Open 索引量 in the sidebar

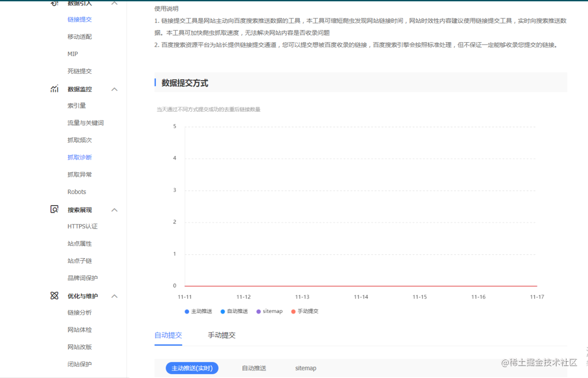77,106
